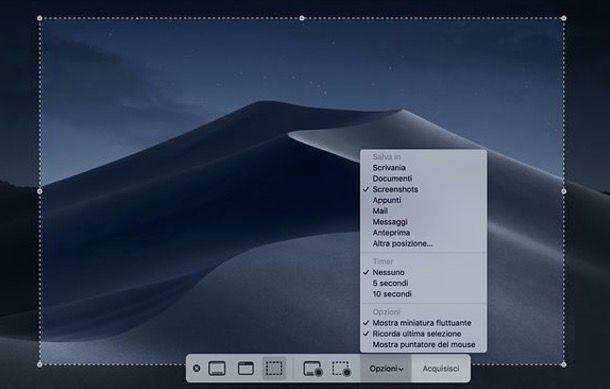
Task: Choose Screenshots as save location
Action: [423, 189]
